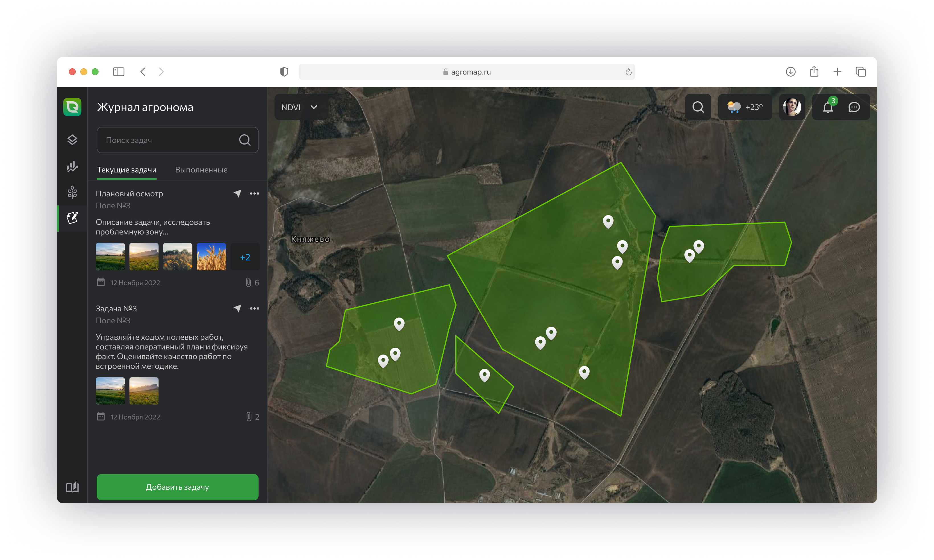Click the Задача №3 task title
934x560 pixels.
point(116,308)
